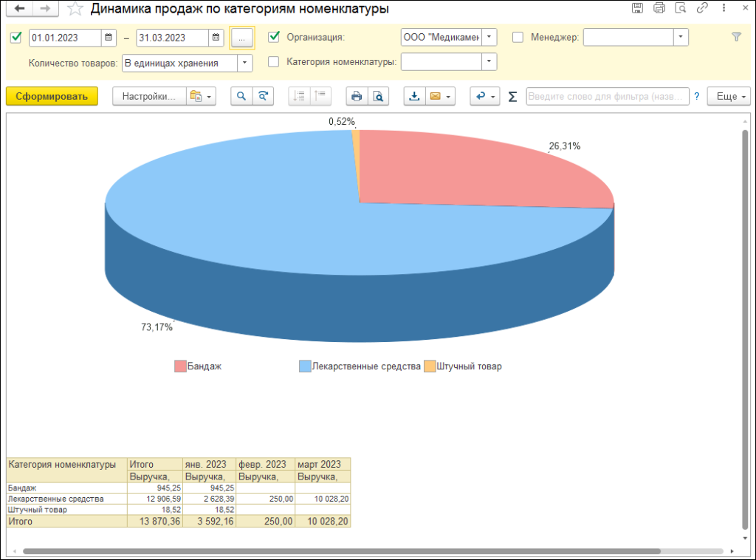Image resolution: width=756 pixels, height=560 pixels.
Task: Open the Организация dropdown list
Action: pos(489,37)
